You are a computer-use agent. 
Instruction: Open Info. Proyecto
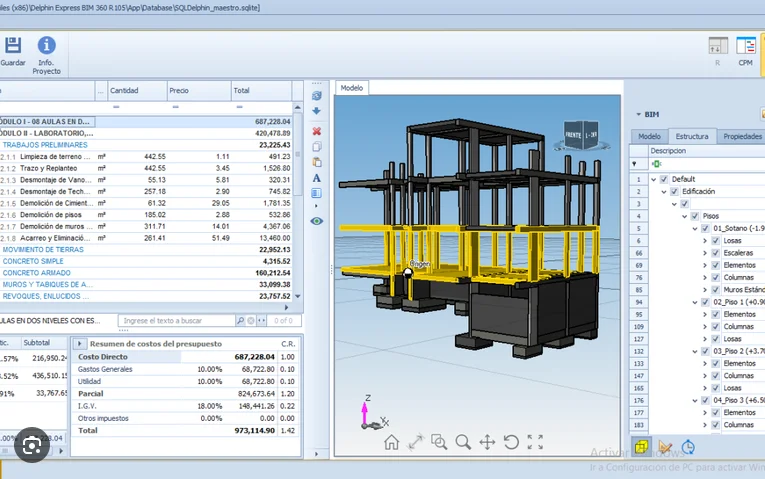(46, 55)
